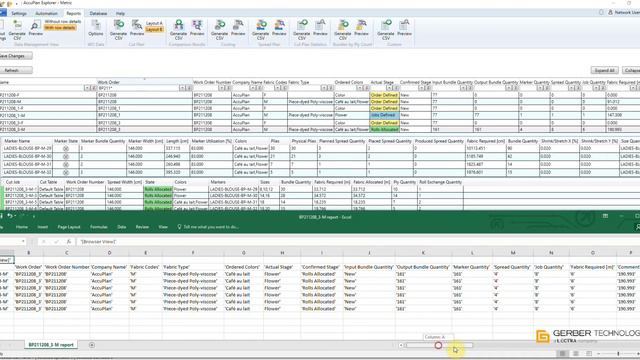Open Name column filter dropdown
Viewport: 640px width, 360px height.
pos(87,88)
